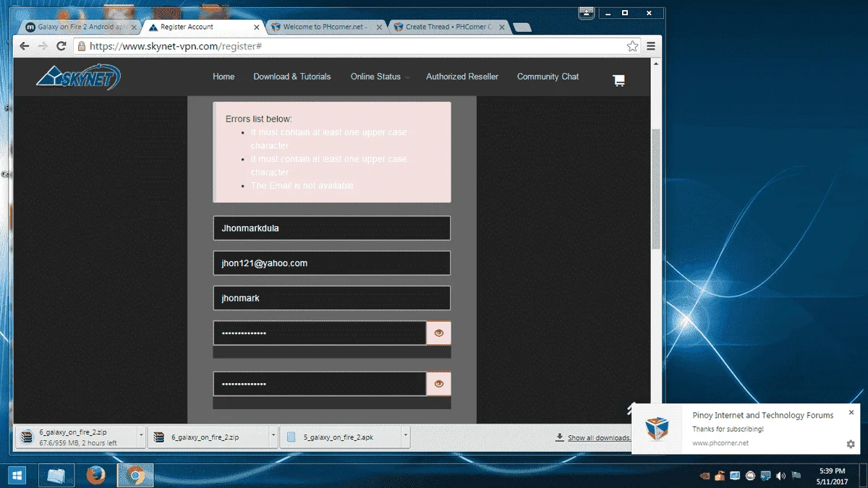868x488 pixels.
Task: Open the completed 6_galaxy_on_fire_2.zip download
Action: [x=208, y=437]
